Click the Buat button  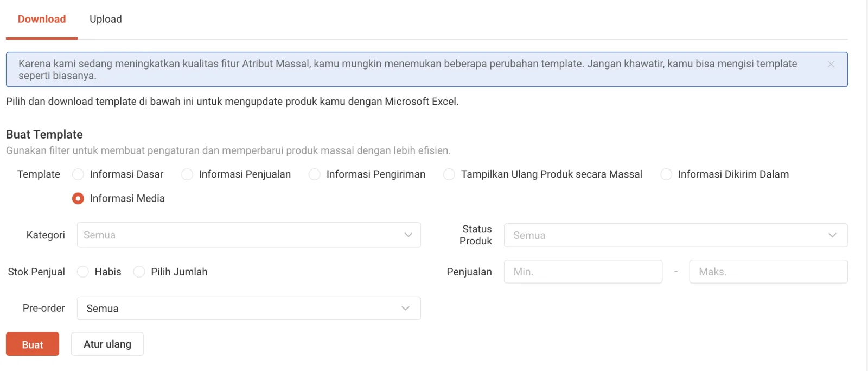click(33, 344)
